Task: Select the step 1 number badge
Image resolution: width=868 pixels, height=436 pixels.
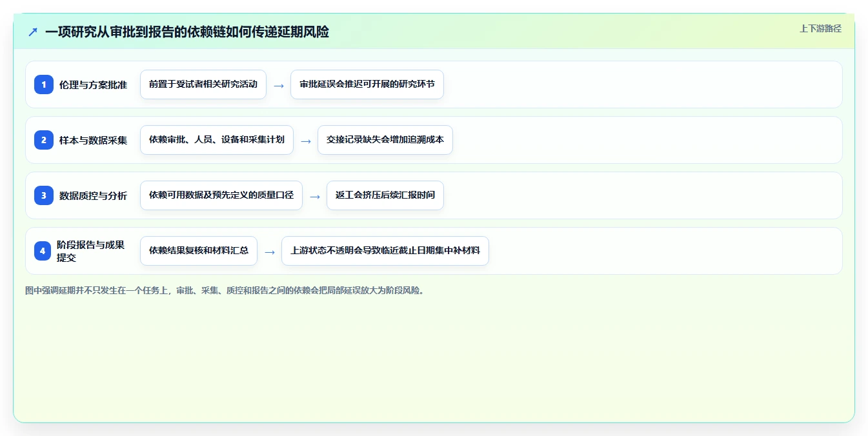Action: (44, 84)
